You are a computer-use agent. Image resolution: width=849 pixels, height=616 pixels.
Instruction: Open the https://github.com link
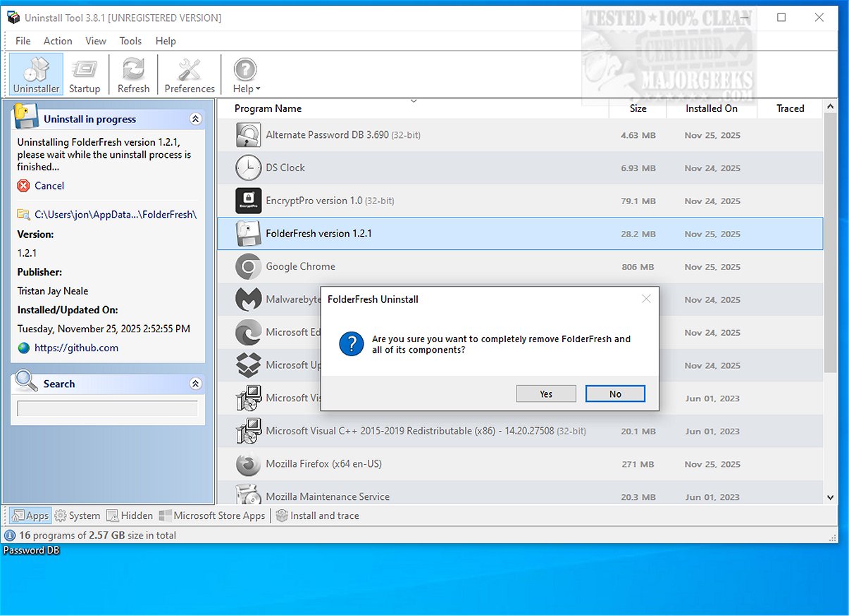click(x=76, y=348)
